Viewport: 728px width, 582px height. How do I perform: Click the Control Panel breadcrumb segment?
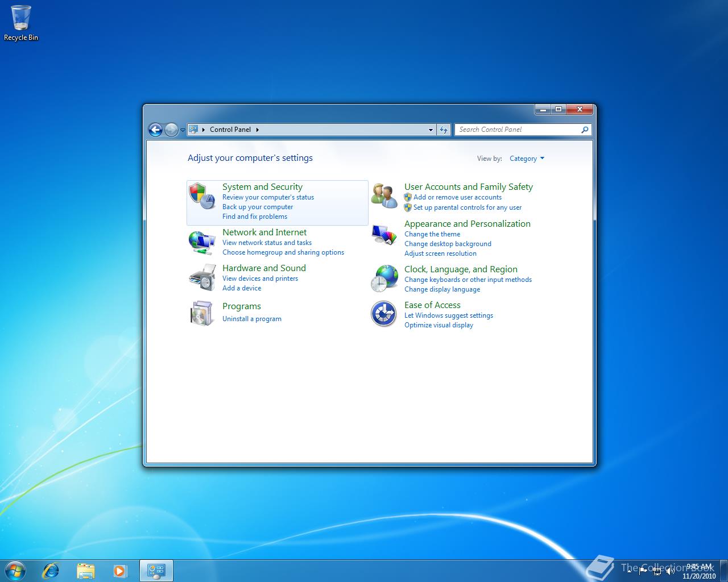[x=230, y=130]
